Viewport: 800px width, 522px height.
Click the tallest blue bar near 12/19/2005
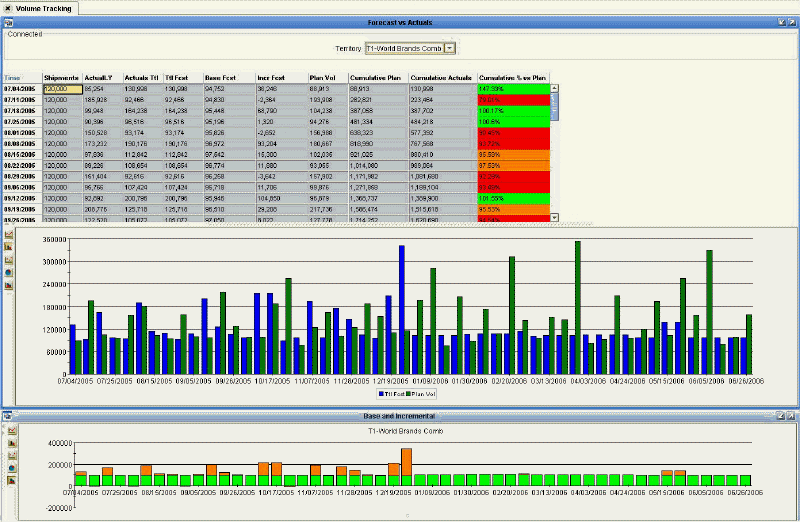click(x=402, y=310)
